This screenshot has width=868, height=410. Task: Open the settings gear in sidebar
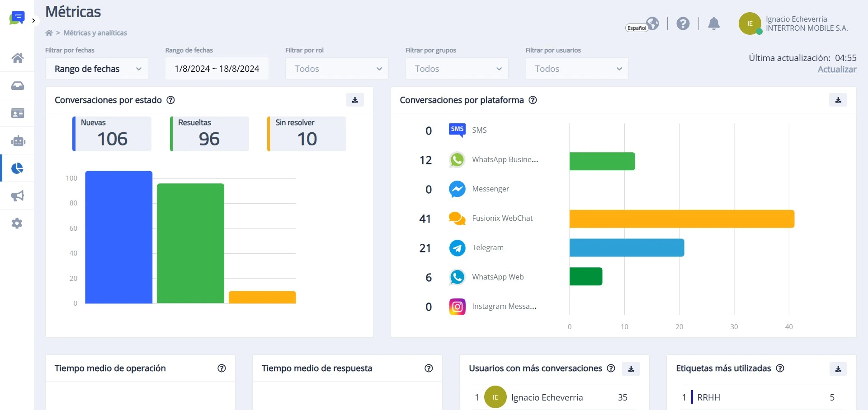coord(17,224)
